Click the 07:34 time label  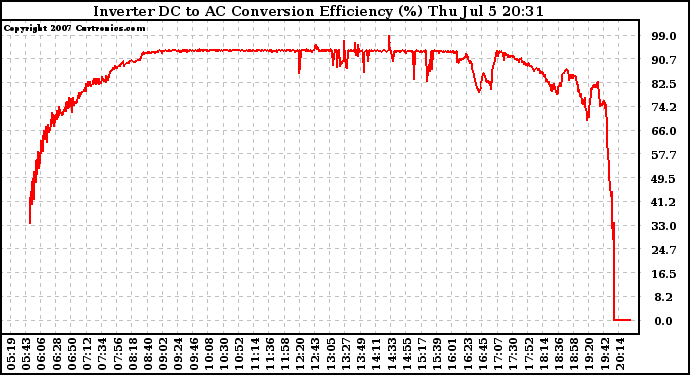click(102, 354)
